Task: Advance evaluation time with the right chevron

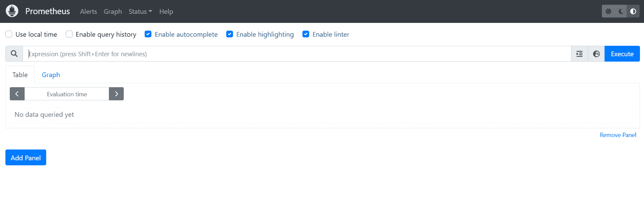Action: [x=116, y=94]
